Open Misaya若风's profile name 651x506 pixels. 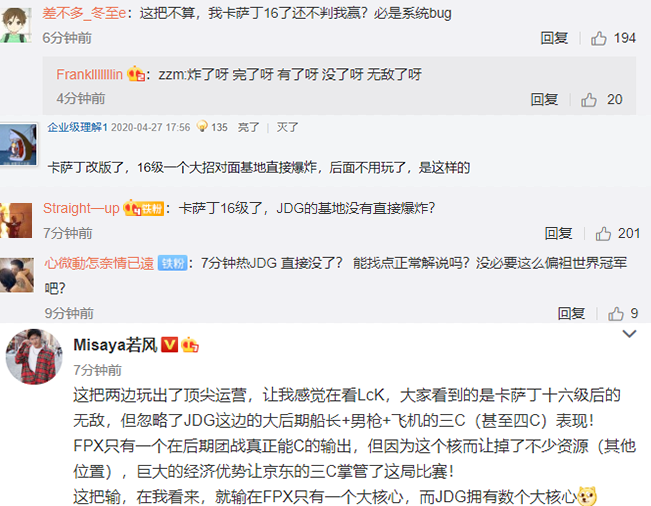115,345
